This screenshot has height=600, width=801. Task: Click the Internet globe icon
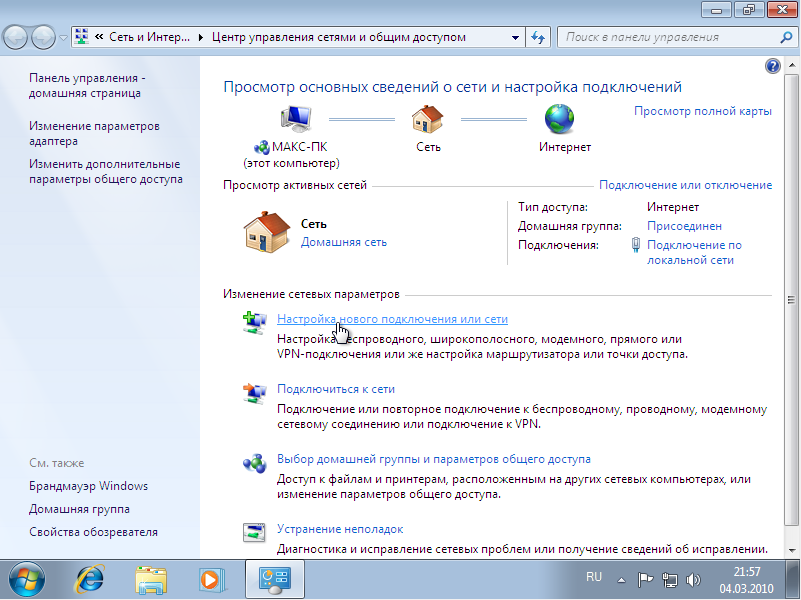(560, 120)
